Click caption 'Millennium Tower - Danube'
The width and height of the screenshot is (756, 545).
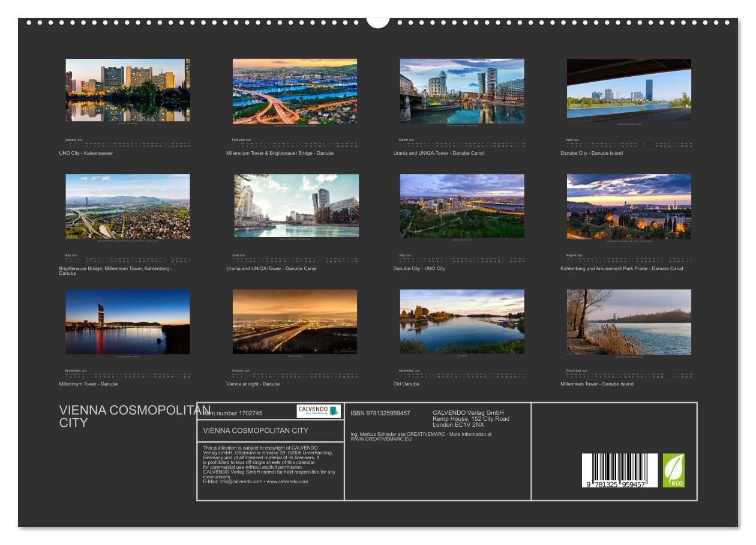coord(88,384)
